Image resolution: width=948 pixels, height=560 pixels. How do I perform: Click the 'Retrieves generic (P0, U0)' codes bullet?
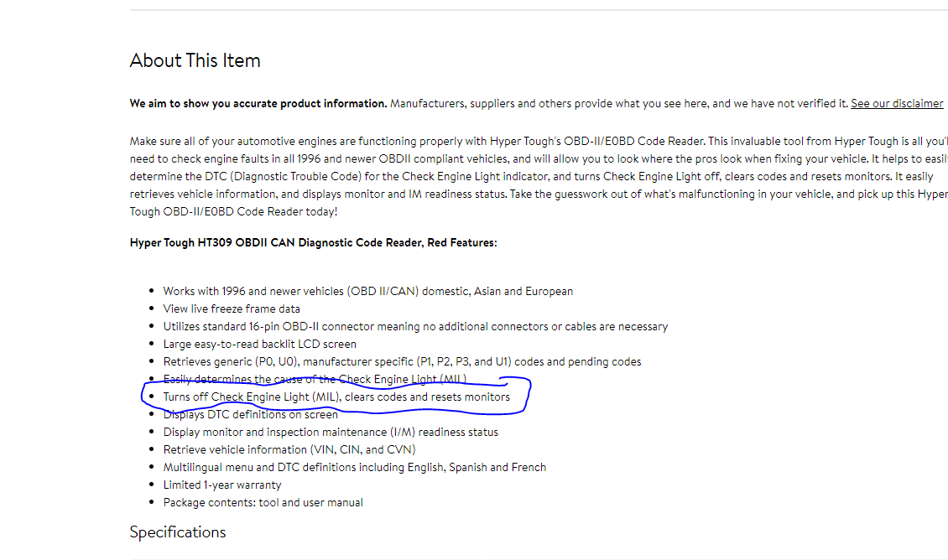[402, 362]
